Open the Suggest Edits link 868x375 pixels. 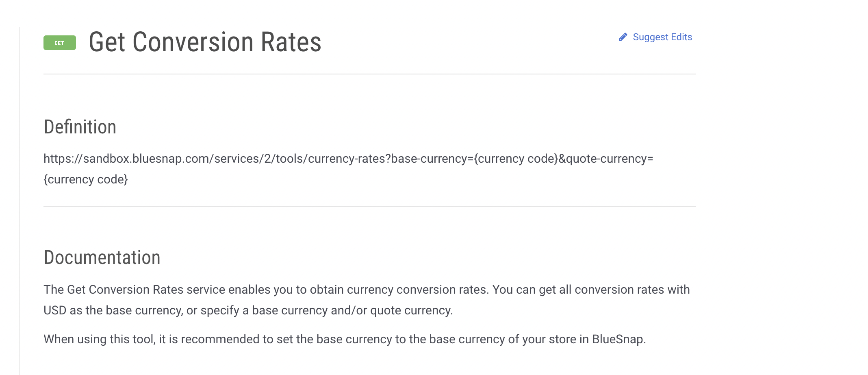coord(662,37)
